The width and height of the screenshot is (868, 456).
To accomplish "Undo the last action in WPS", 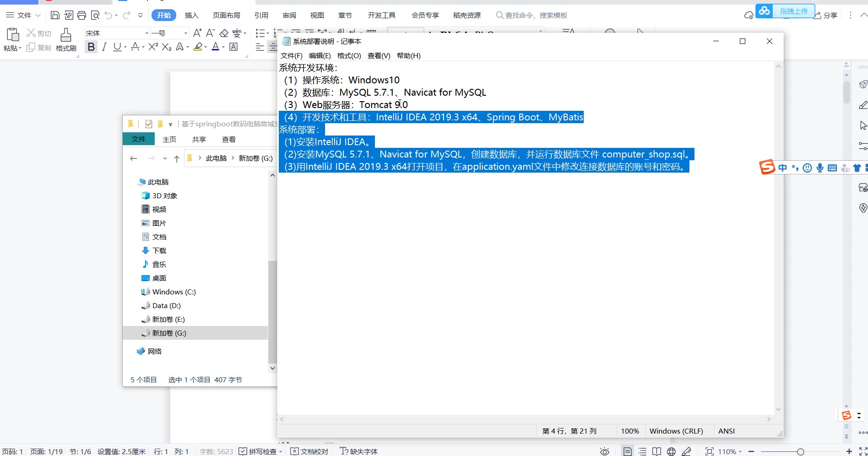I will (x=108, y=15).
